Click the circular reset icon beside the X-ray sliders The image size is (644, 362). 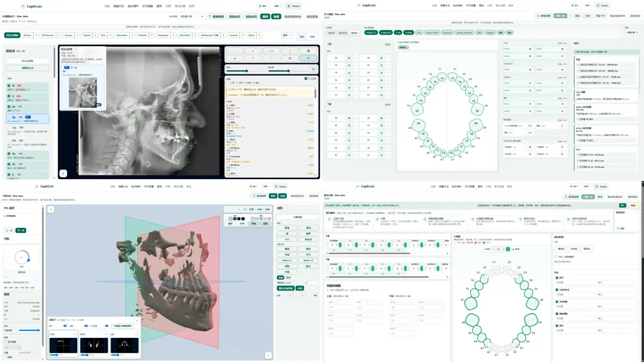click(313, 69)
